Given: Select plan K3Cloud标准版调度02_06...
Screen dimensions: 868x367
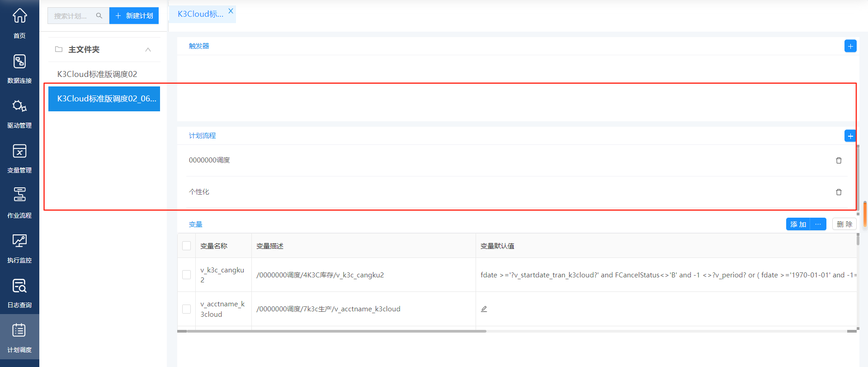Looking at the screenshot, I should tap(104, 99).
